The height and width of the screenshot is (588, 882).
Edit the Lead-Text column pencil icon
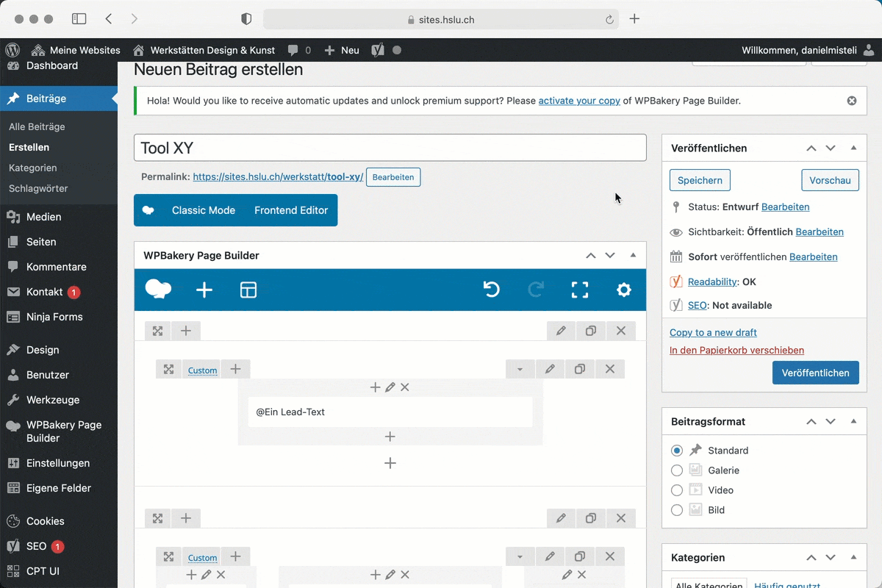(390, 387)
